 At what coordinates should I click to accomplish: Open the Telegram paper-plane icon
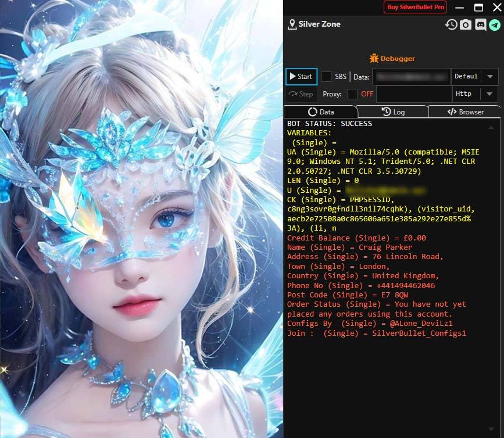click(495, 25)
